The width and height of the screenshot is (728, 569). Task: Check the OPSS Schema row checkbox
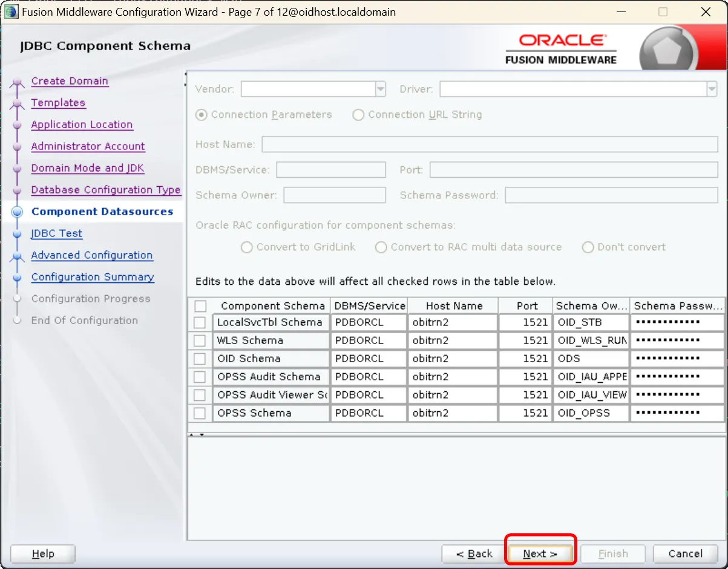pos(200,414)
